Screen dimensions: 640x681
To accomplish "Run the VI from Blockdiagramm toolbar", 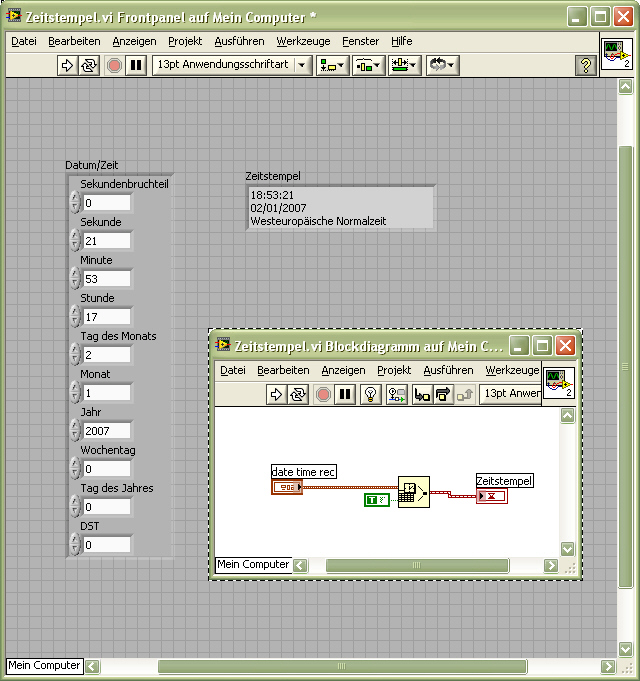I will tap(276, 394).
